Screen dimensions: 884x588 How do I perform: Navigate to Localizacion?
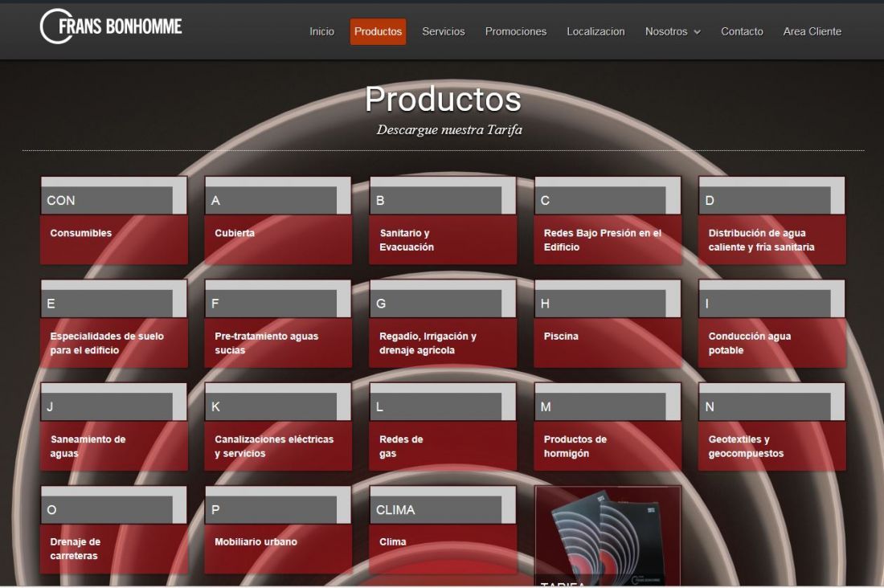[595, 31]
